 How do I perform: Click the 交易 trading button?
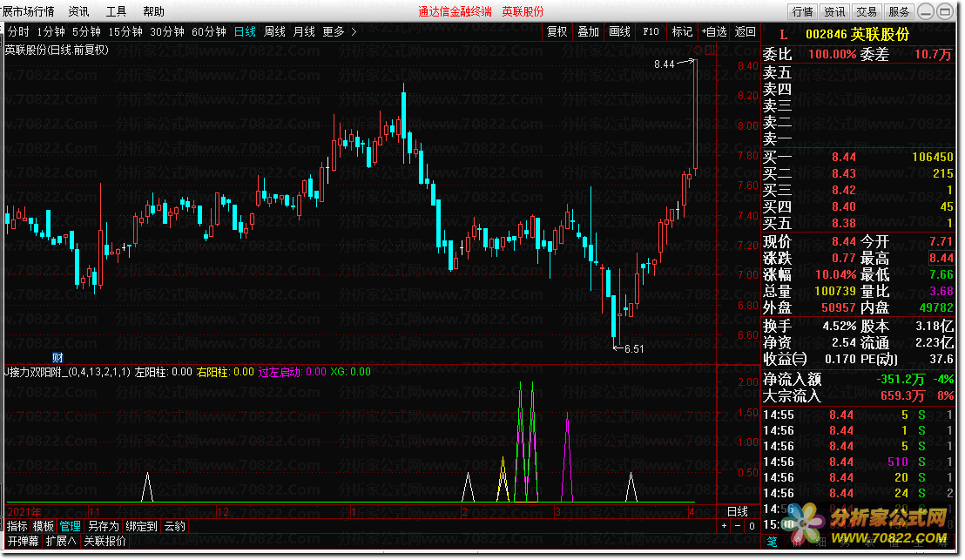click(x=867, y=11)
